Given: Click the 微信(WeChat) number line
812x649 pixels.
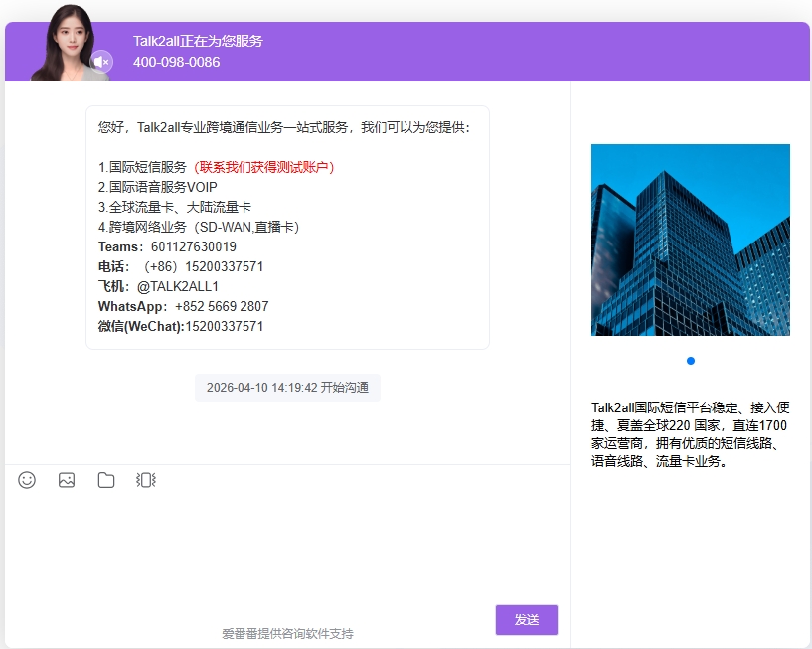Looking at the screenshot, I should pos(181,326).
